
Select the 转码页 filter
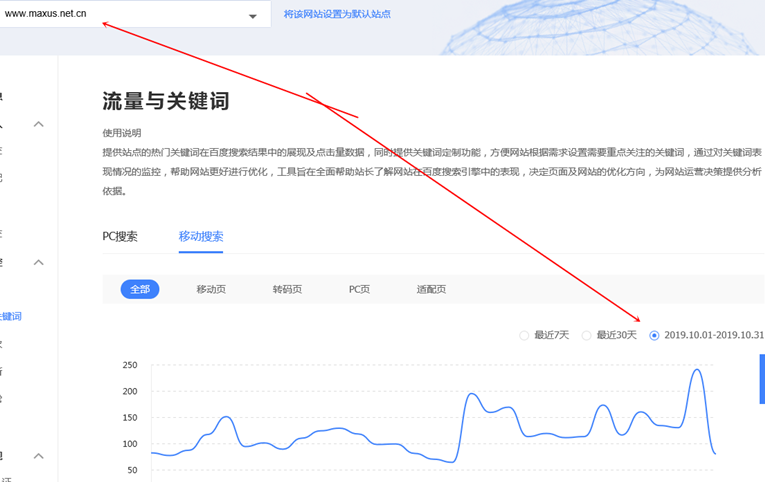(287, 289)
